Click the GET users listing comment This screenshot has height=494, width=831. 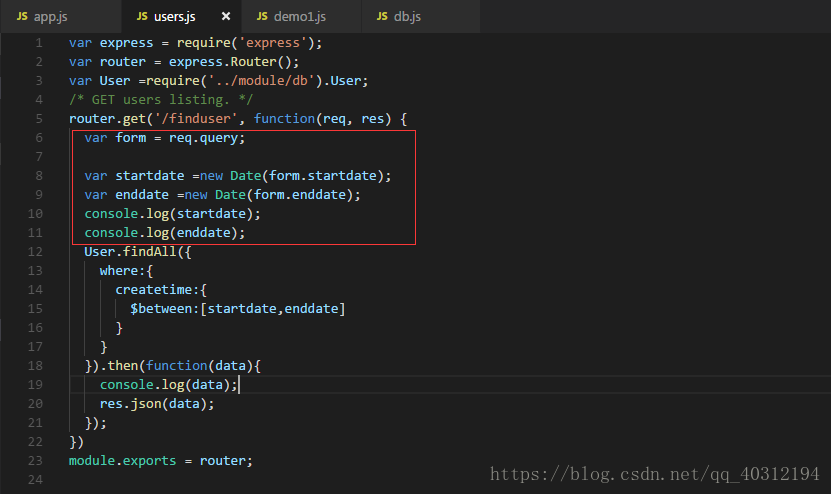pos(161,100)
